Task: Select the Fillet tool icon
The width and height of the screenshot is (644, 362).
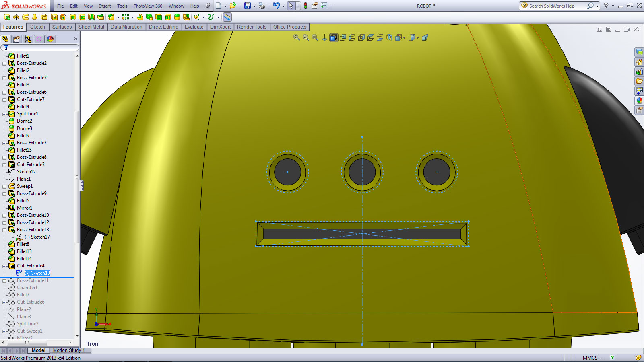Action: (x=111, y=17)
